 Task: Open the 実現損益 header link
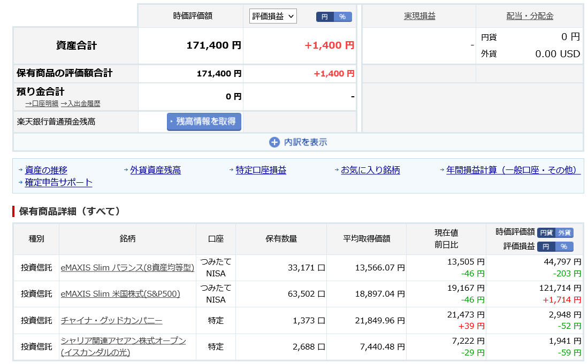[419, 16]
